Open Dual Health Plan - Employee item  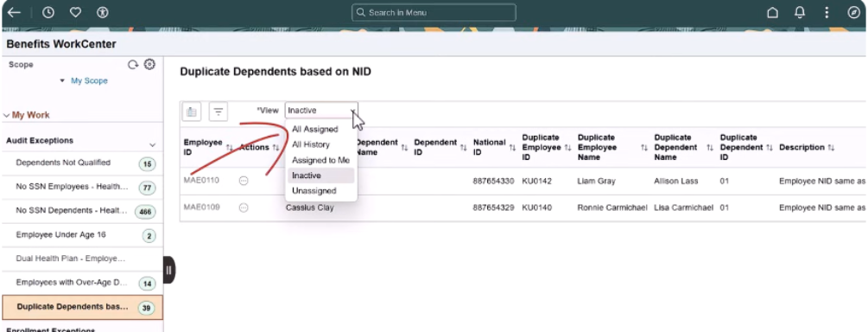tap(83, 259)
